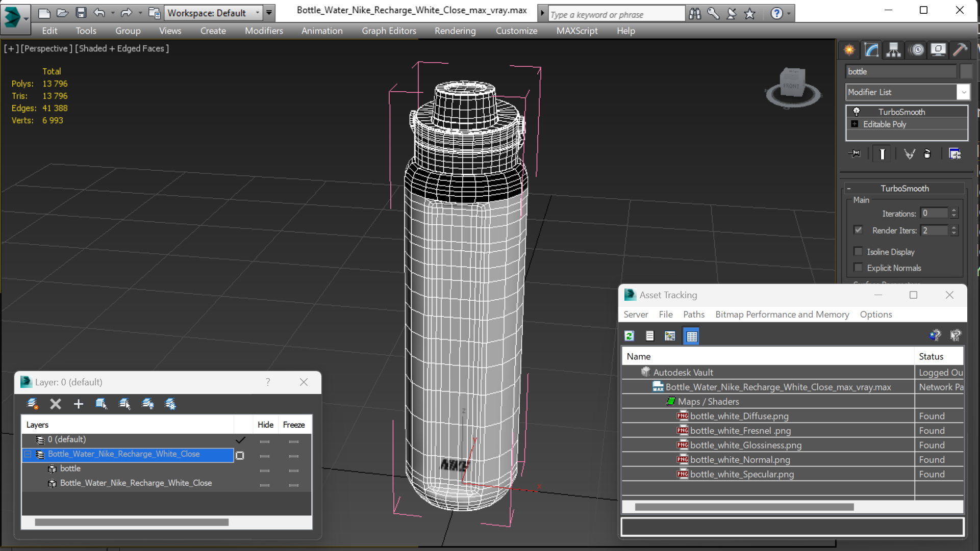Open the Hierarchy command panel tab
980x551 pixels.
[893, 49]
